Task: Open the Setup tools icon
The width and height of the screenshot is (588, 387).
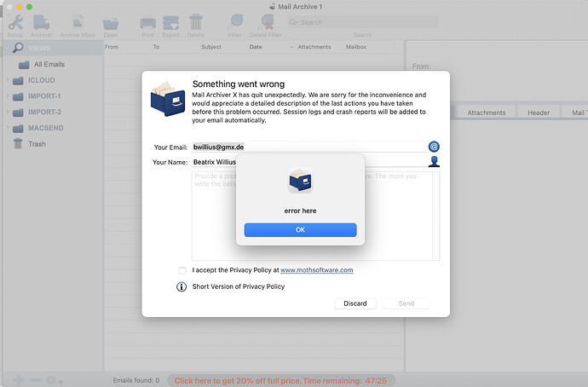Action: 15,22
